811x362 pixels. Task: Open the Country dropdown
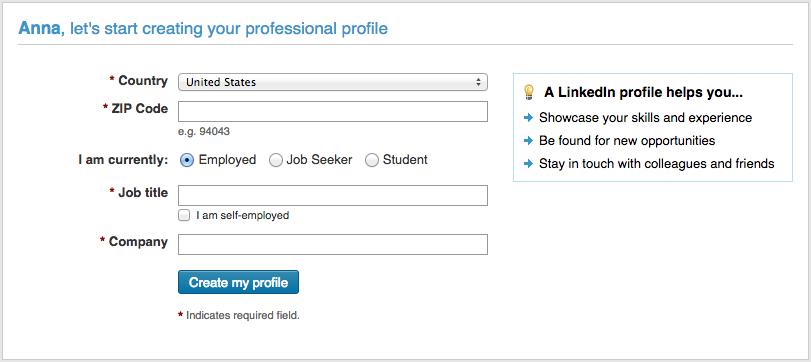[x=333, y=82]
